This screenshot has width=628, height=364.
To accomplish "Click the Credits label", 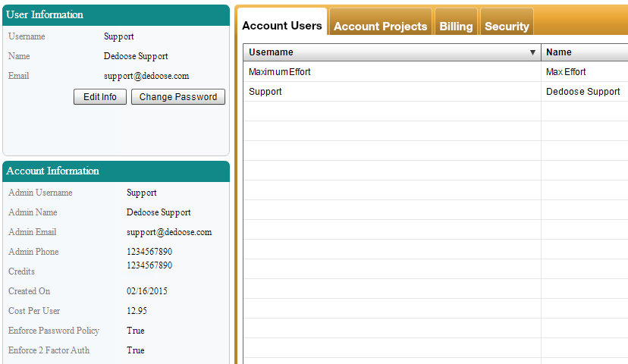I will 22,271.
